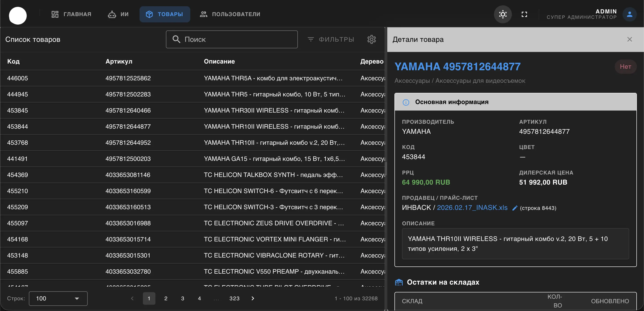Switch to the ГЛАВНАЯ tab

click(x=71, y=14)
